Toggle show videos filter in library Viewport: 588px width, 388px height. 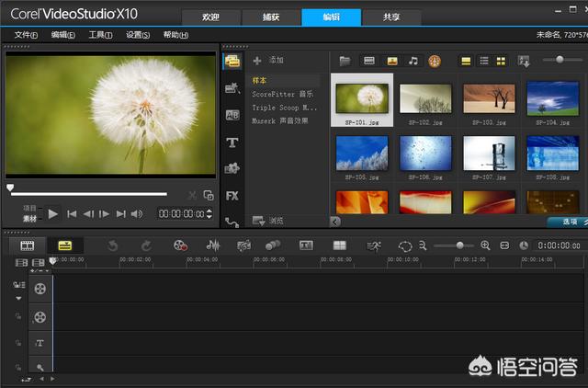point(369,61)
